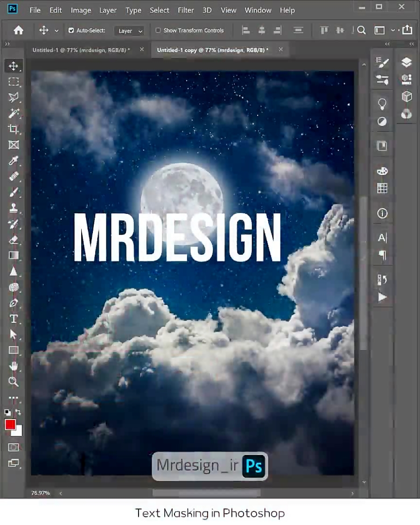Open the Layers panel
This screenshot has width=420, height=525.
[406, 62]
